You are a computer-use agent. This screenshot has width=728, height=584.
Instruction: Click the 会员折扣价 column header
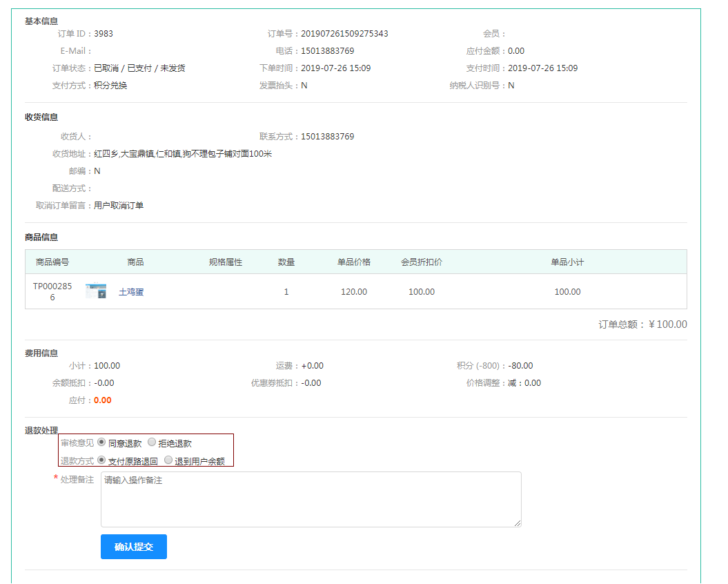(x=422, y=262)
